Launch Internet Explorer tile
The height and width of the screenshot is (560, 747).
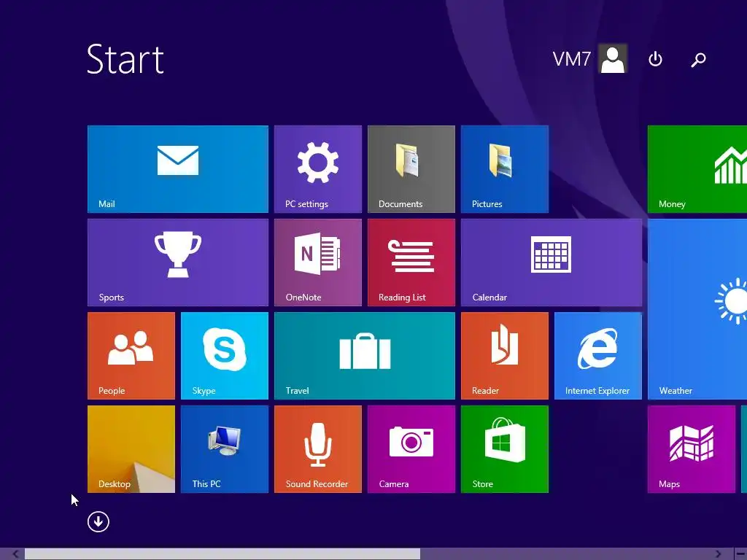tap(598, 356)
